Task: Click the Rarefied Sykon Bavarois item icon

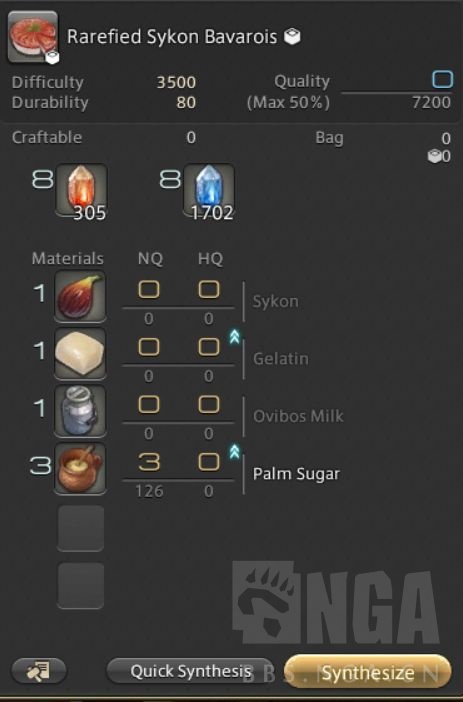Action: click(x=33, y=37)
